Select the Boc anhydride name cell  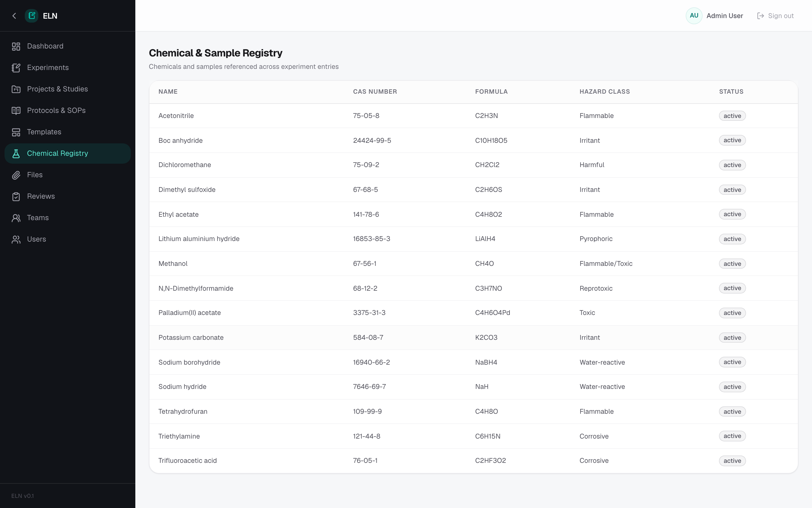point(180,141)
